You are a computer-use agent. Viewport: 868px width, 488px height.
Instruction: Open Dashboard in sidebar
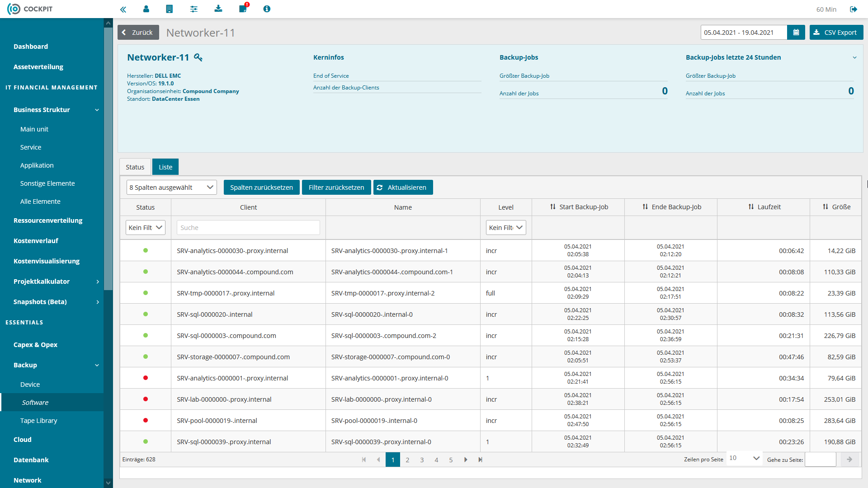[x=31, y=47]
